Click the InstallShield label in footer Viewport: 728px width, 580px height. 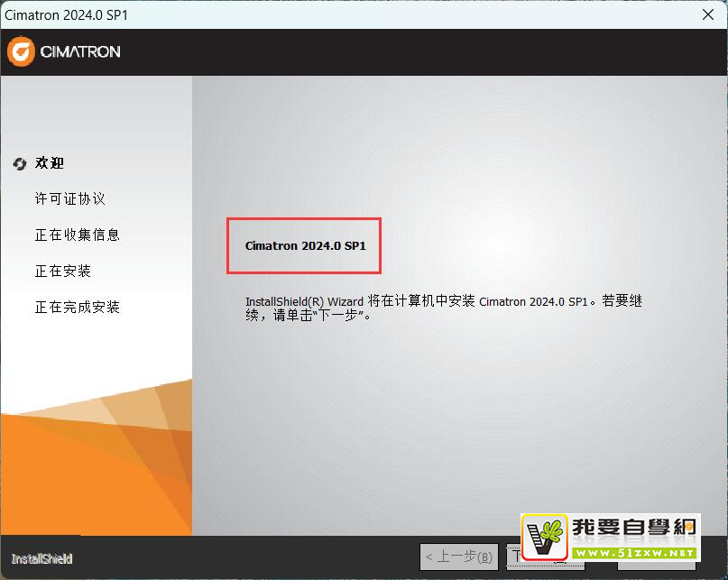[41, 558]
